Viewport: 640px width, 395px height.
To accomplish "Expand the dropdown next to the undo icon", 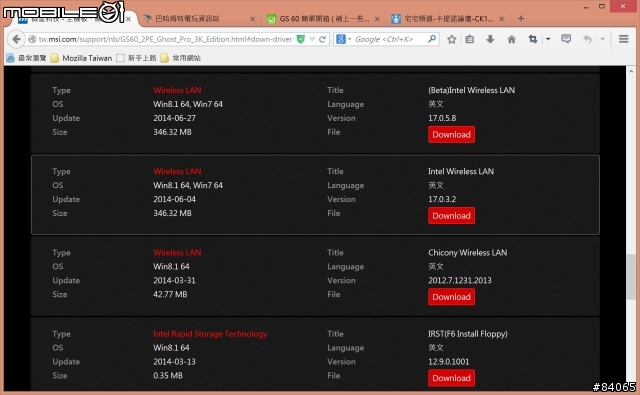I will tap(602, 39).
